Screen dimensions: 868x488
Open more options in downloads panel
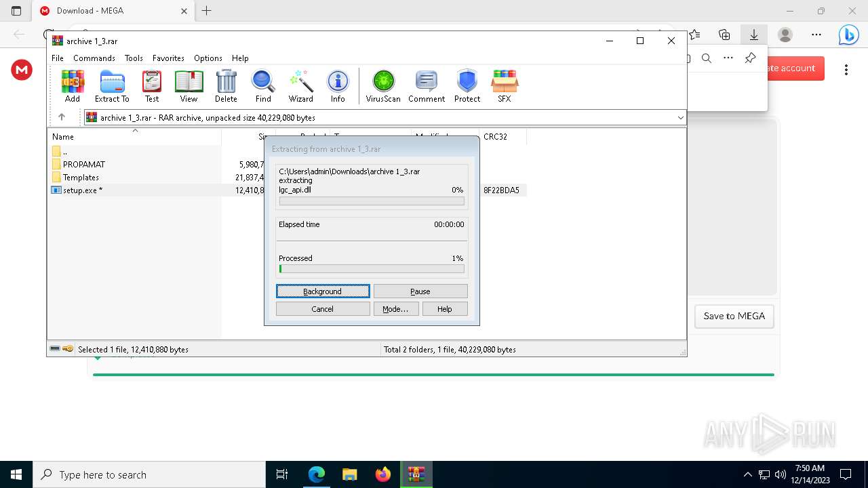(x=728, y=58)
